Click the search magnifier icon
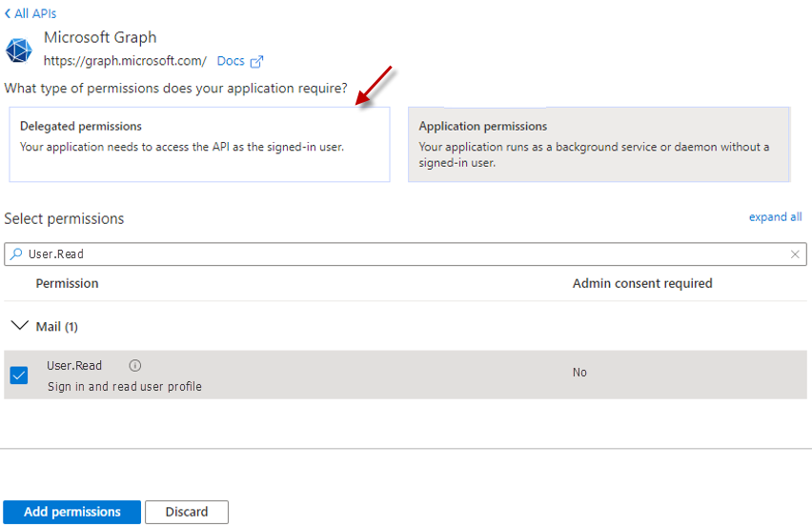The height and width of the screenshot is (527, 812). (x=16, y=253)
